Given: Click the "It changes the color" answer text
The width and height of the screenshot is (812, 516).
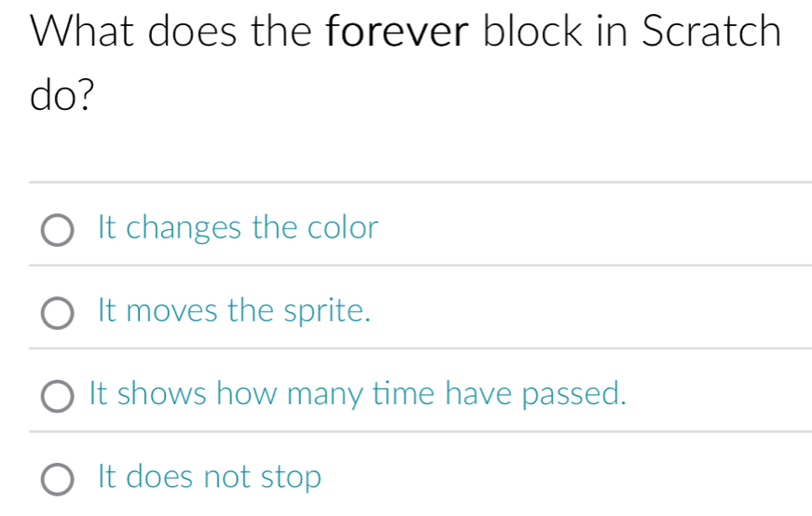Looking at the screenshot, I should 238,227.
